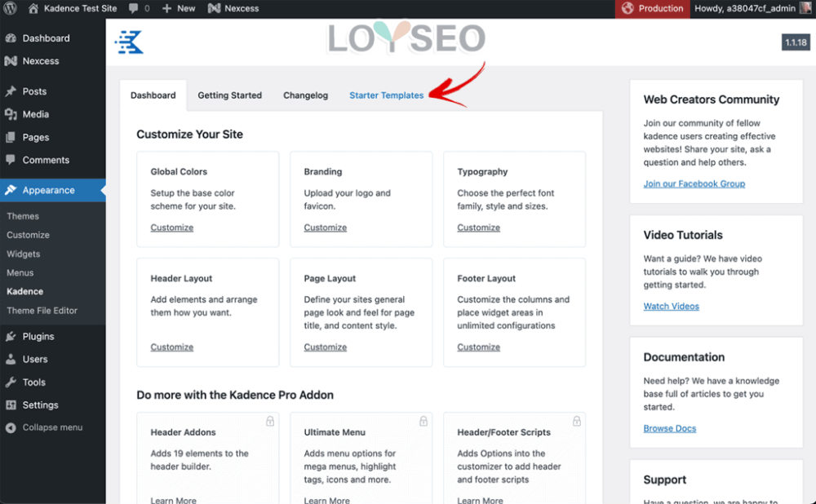This screenshot has height=504, width=816.
Task: Customize Header Layout
Action: coord(171,347)
